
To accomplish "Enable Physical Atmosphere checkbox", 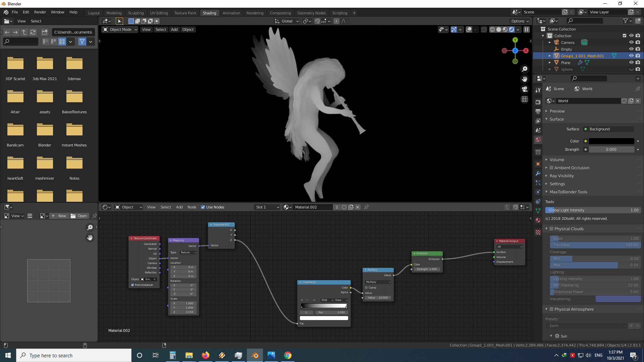I will pos(551,309).
